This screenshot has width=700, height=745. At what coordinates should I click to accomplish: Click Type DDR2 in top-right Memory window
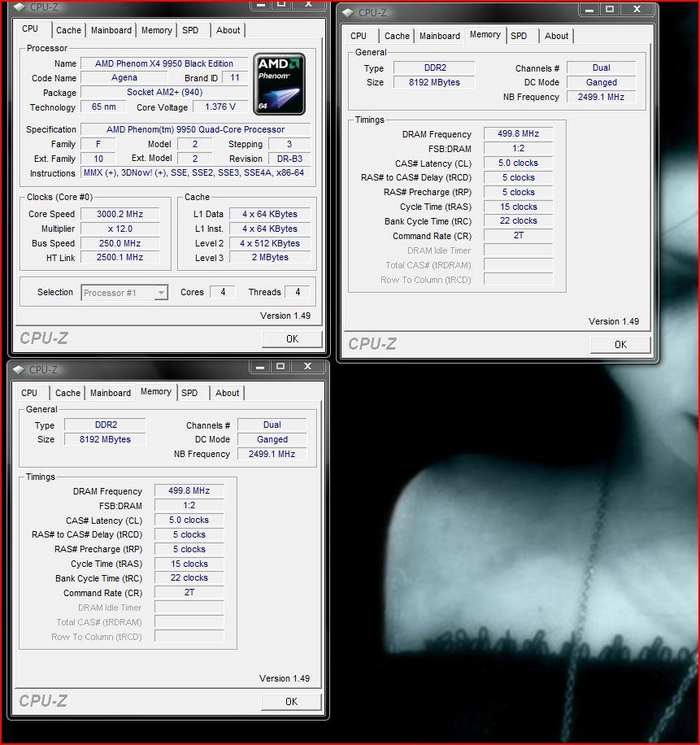[x=434, y=68]
